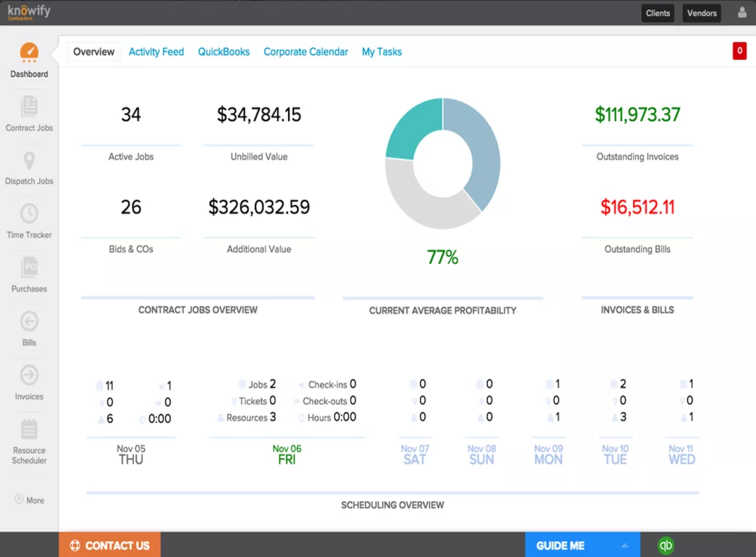This screenshot has height=557, width=756.
Task: Open the My Tasks tab
Action: [x=382, y=52]
